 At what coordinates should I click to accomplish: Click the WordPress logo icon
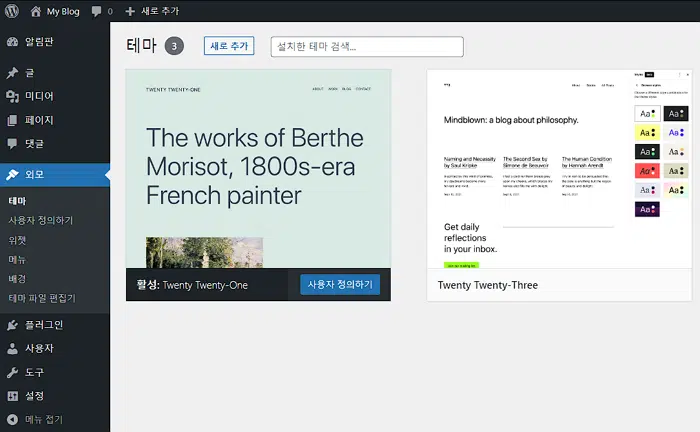[x=12, y=11]
